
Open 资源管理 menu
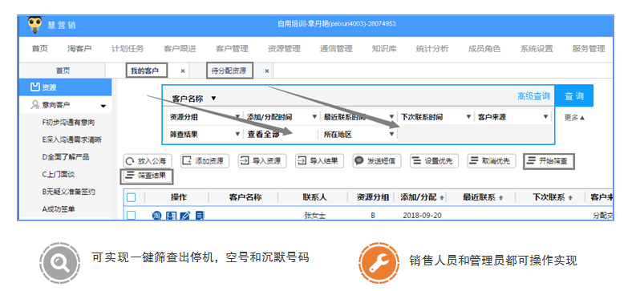284,48
